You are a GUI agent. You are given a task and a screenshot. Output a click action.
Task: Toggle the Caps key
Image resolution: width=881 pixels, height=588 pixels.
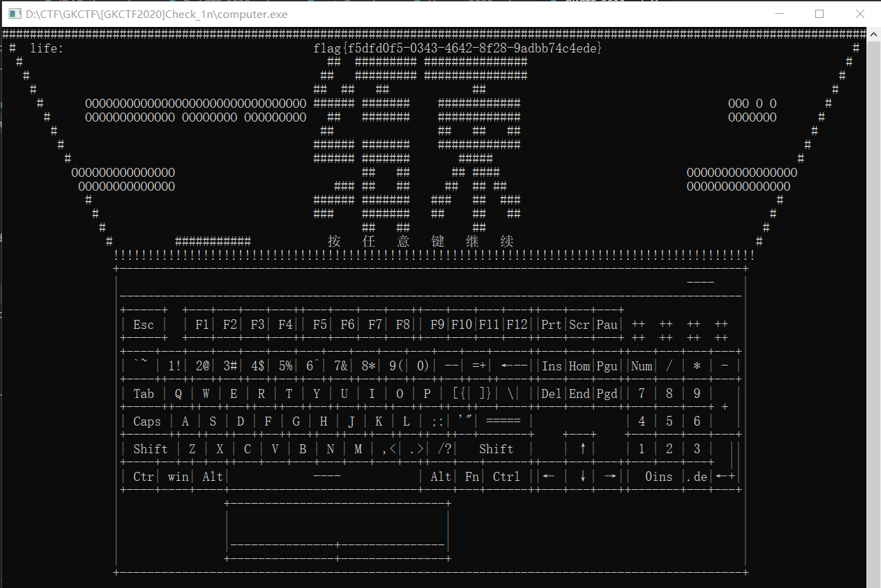[147, 421]
